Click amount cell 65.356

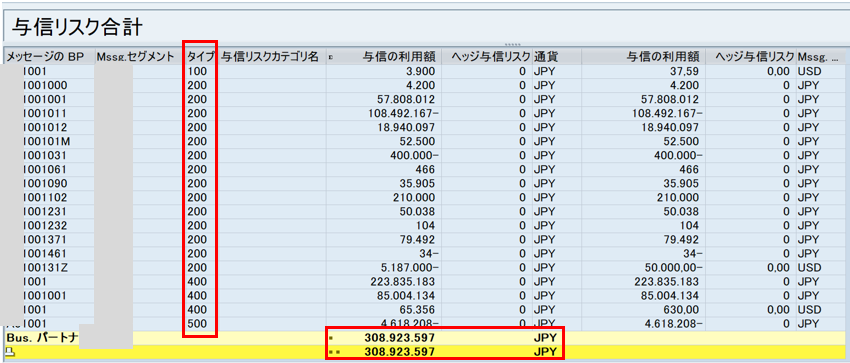pos(417,309)
